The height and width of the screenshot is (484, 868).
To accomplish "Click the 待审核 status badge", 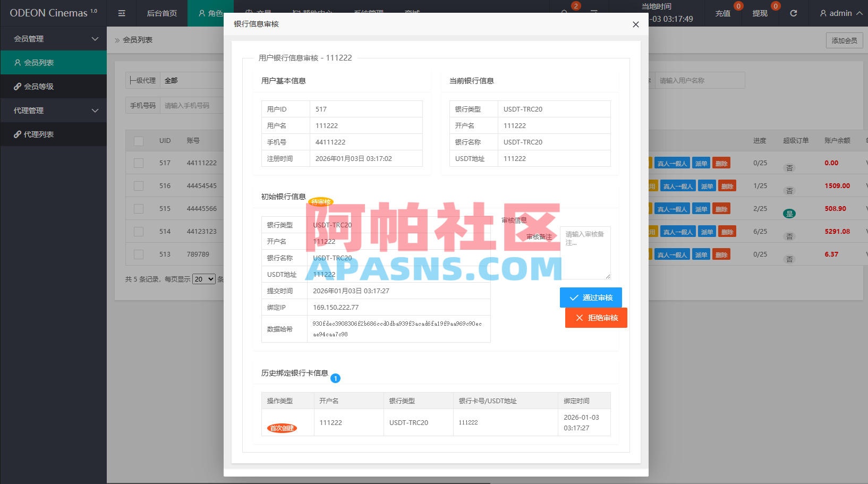I will point(321,202).
